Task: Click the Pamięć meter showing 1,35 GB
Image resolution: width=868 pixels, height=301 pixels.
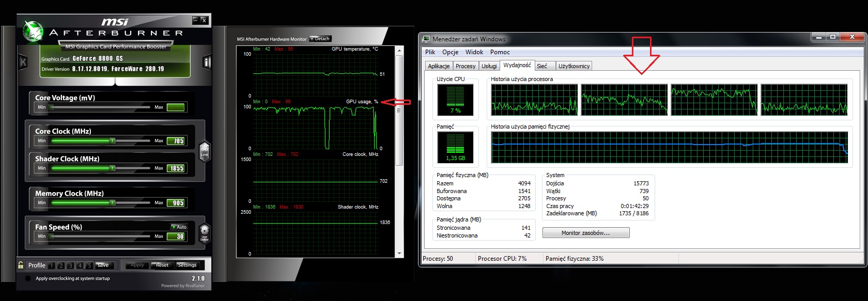Action: click(455, 147)
